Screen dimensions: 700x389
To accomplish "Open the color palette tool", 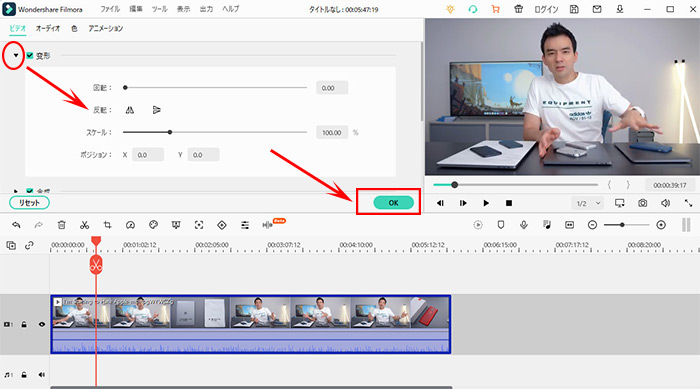I will click(x=153, y=225).
